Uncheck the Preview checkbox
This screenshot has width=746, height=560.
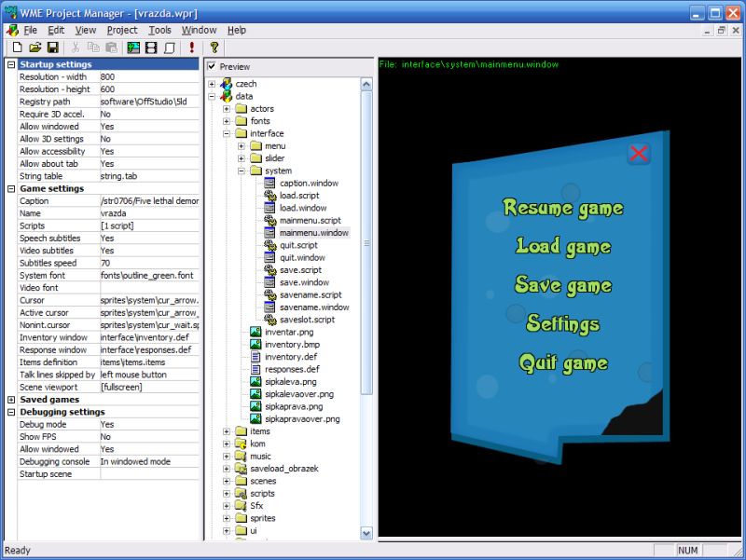point(211,66)
